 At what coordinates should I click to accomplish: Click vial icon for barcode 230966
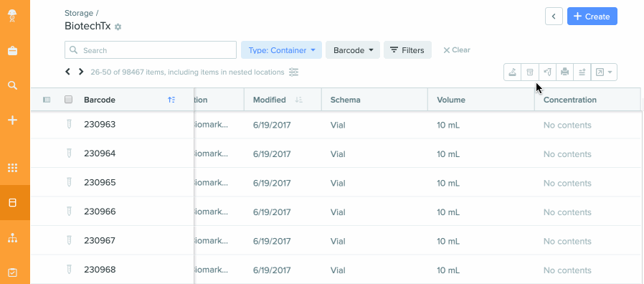[x=69, y=212]
